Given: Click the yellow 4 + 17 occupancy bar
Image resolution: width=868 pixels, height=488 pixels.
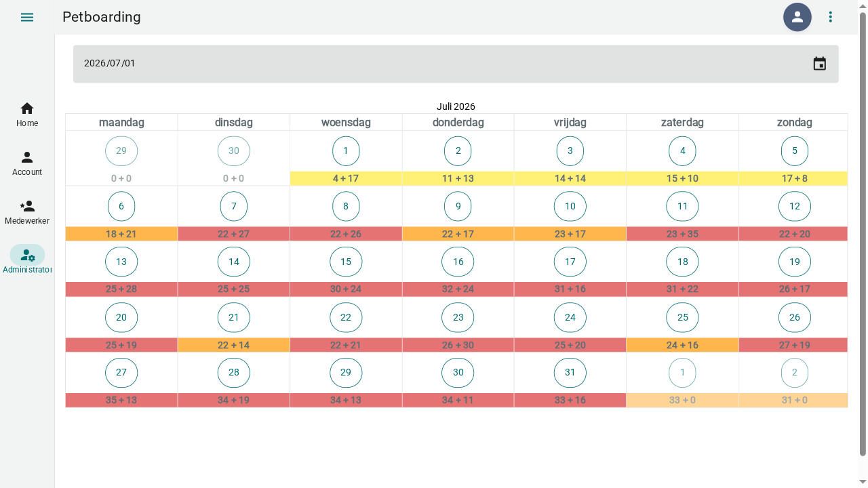Looking at the screenshot, I should click(346, 178).
